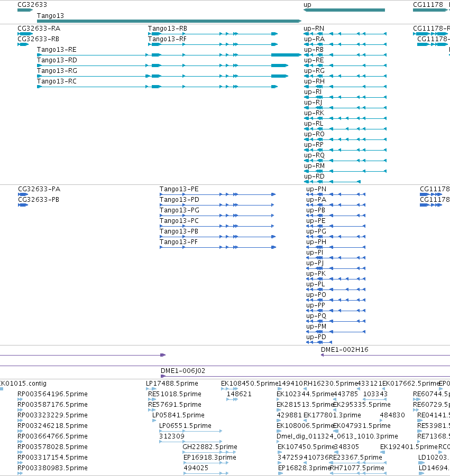Select the up-RB transcript label
Image resolution: width=450 pixels, height=476 pixels.
pos(314,50)
